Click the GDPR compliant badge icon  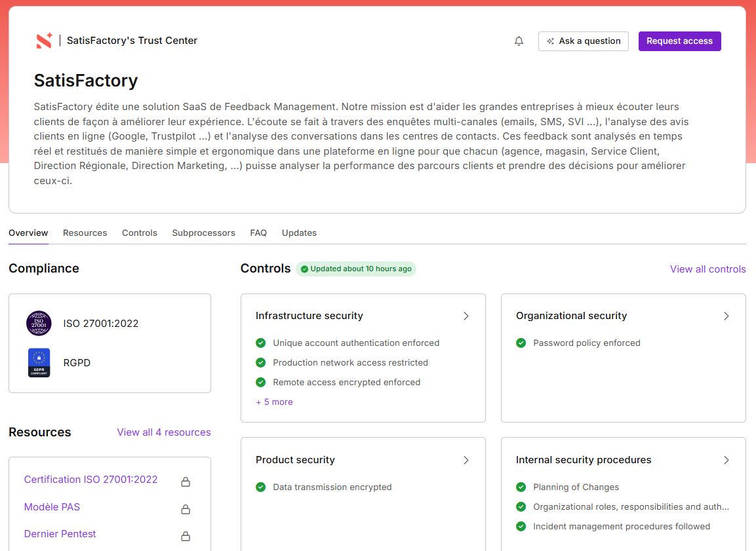point(39,362)
